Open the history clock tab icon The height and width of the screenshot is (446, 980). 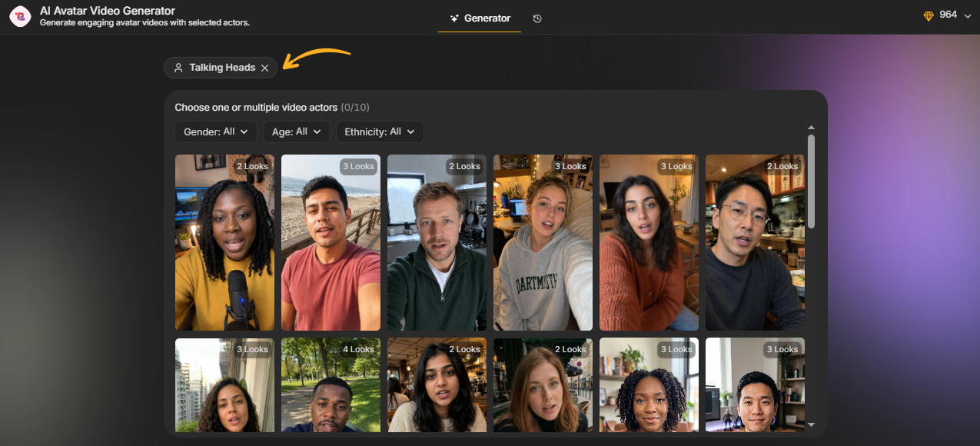[x=537, y=18]
